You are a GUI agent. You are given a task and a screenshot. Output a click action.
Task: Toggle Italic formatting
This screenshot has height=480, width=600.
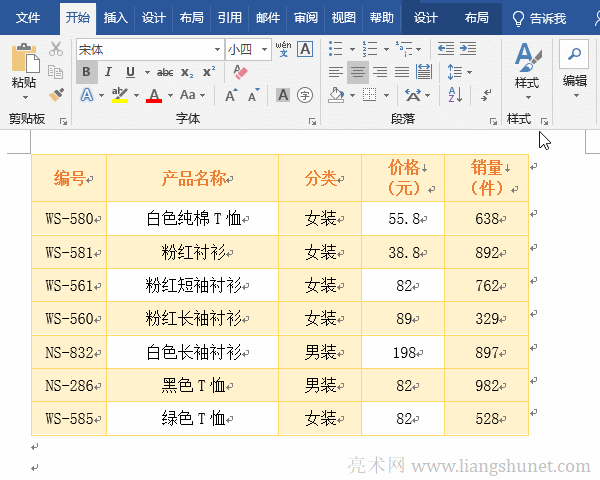click(109, 72)
